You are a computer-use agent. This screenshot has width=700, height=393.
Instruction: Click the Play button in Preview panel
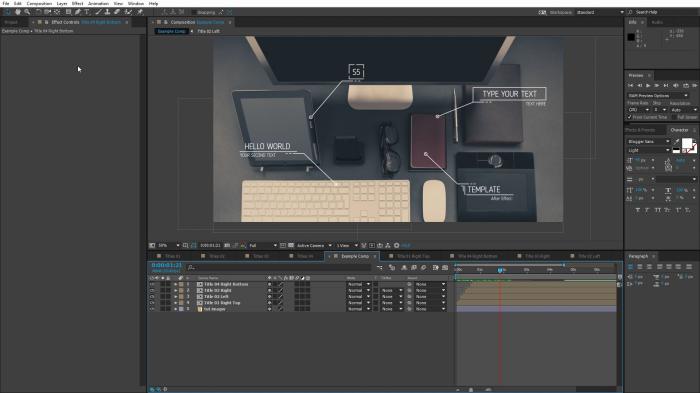coord(648,85)
